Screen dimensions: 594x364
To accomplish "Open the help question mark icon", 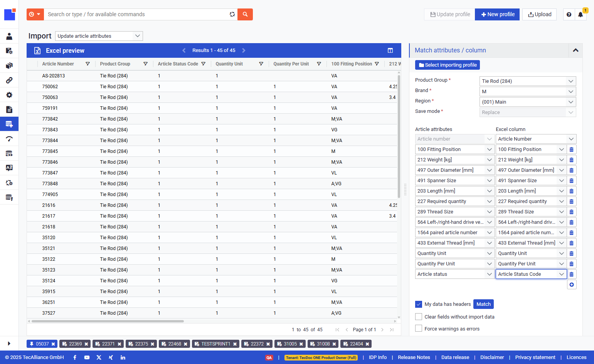I will [569, 15].
